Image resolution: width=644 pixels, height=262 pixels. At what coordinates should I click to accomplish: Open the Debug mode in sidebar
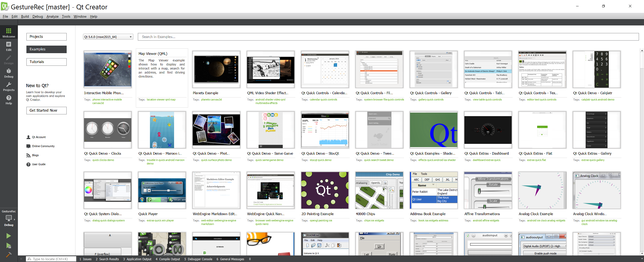(9, 73)
